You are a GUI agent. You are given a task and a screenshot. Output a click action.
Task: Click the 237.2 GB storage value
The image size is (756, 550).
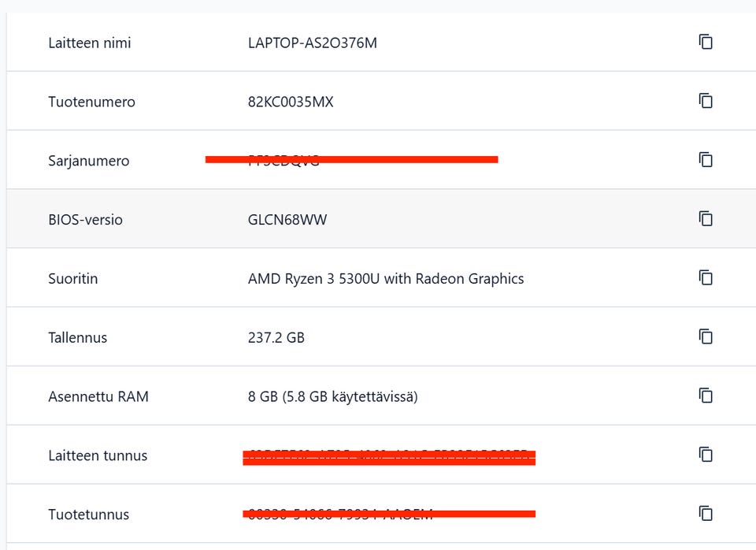(x=276, y=337)
